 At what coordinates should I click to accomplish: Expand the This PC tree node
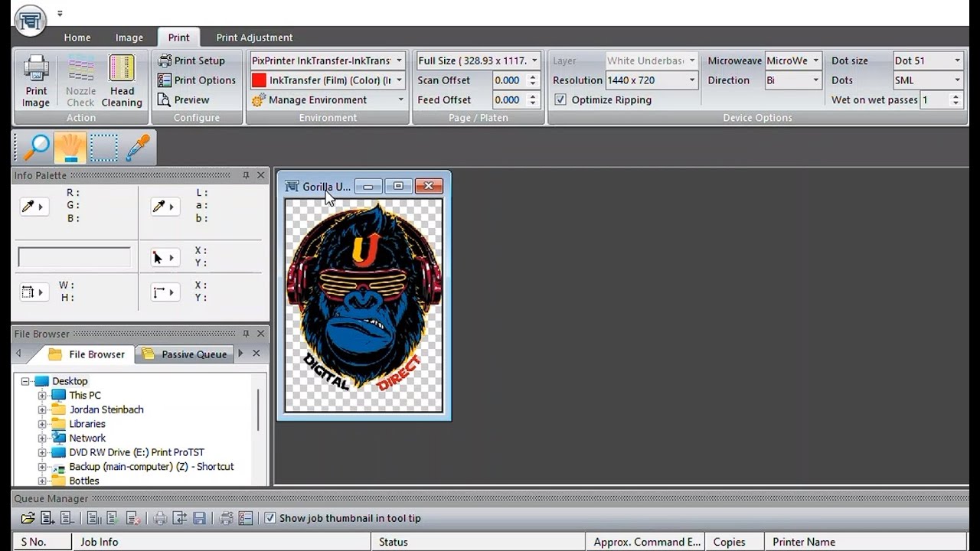point(42,396)
